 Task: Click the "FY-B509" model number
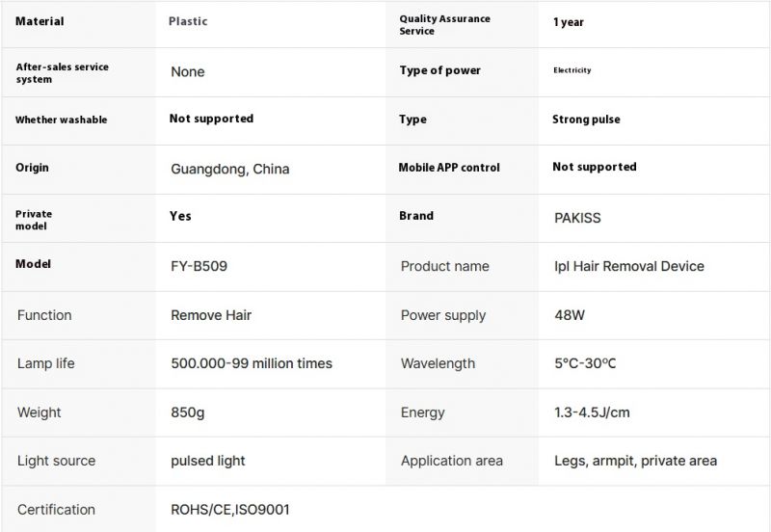(201, 266)
